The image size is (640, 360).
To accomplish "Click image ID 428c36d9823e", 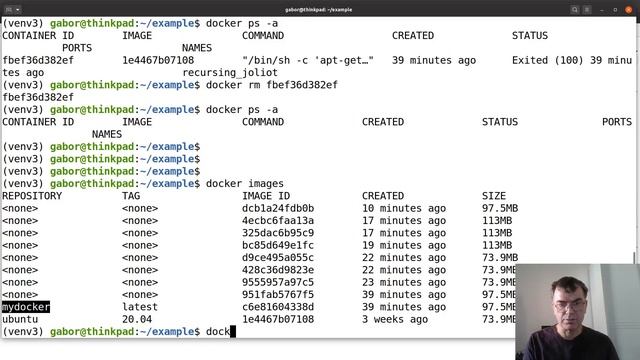I will (x=278, y=270).
